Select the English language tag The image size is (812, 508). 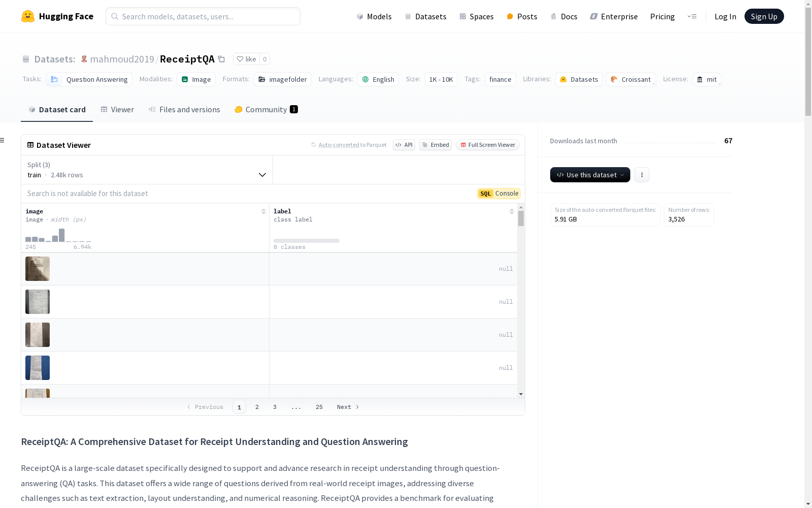(378, 79)
